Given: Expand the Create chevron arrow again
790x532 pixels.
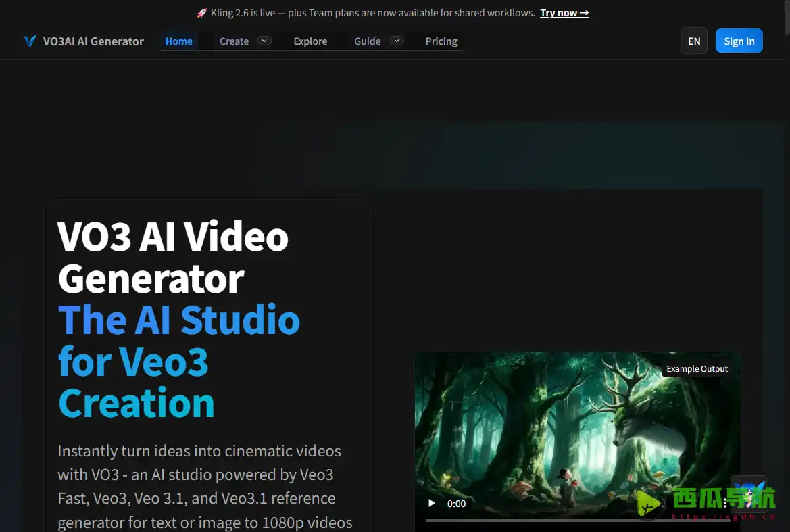Looking at the screenshot, I should click(264, 41).
